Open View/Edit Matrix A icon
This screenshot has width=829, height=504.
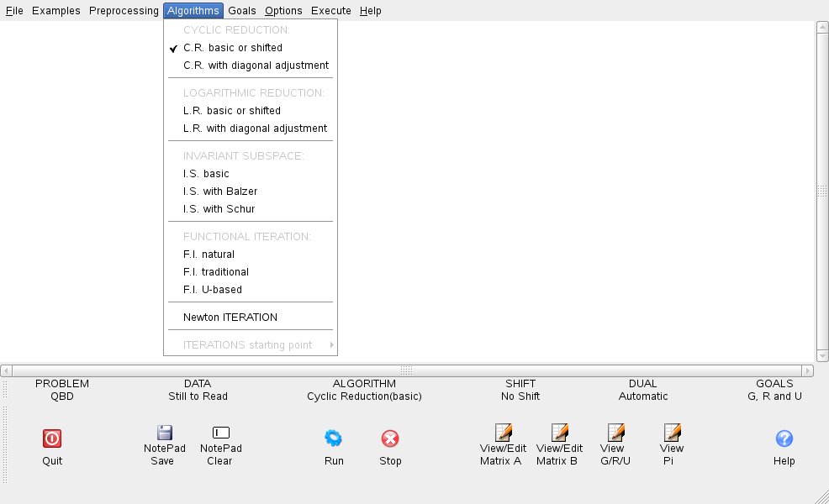(503, 433)
